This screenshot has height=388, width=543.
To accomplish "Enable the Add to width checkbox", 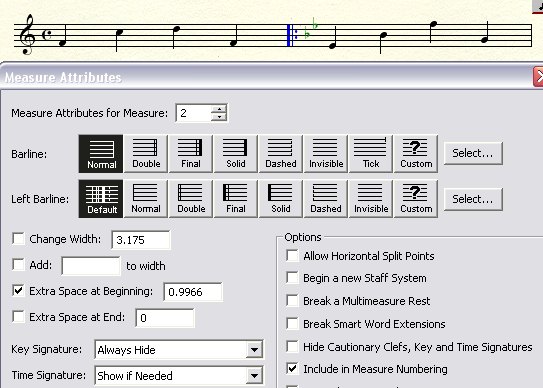I will point(18,265).
